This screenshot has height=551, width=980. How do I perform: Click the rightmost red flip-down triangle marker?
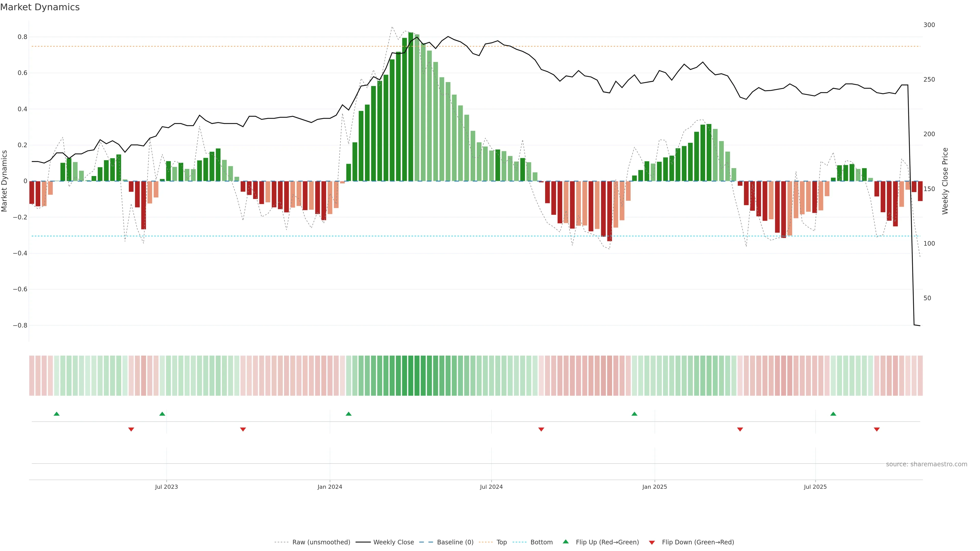click(x=877, y=429)
